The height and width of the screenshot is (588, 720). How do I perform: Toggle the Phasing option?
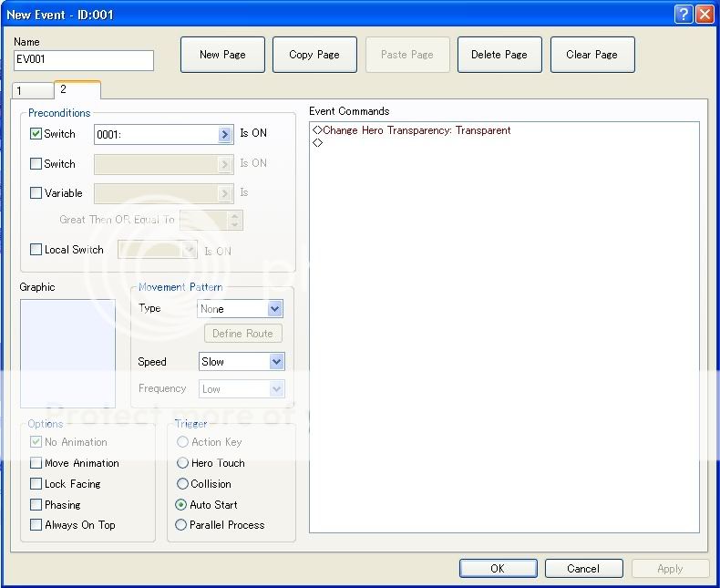(x=36, y=505)
